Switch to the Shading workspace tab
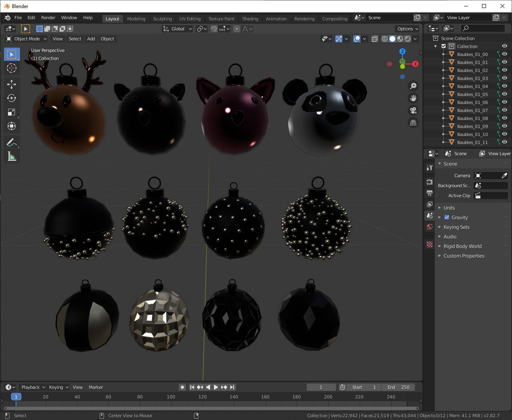Image resolution: width=512 pixels, height=420 pixels. coord(250,18)
